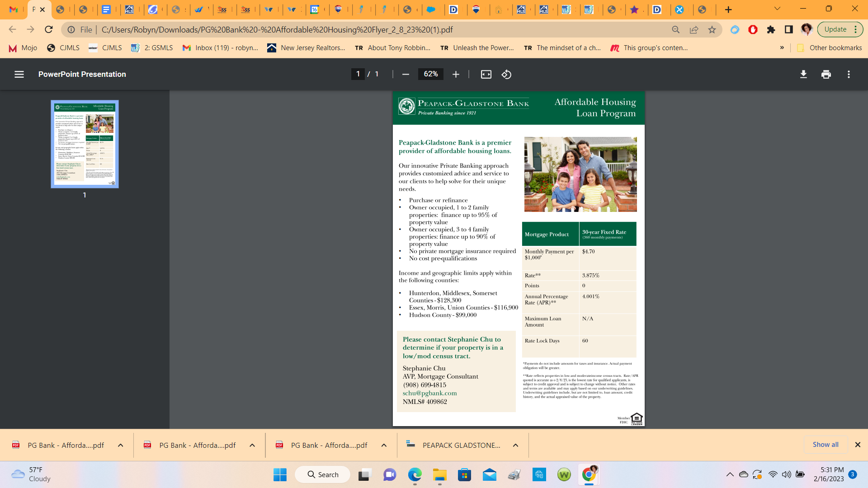
Task: Go back to the previous page
Action: pyautogui.click(x=12, y=29)
